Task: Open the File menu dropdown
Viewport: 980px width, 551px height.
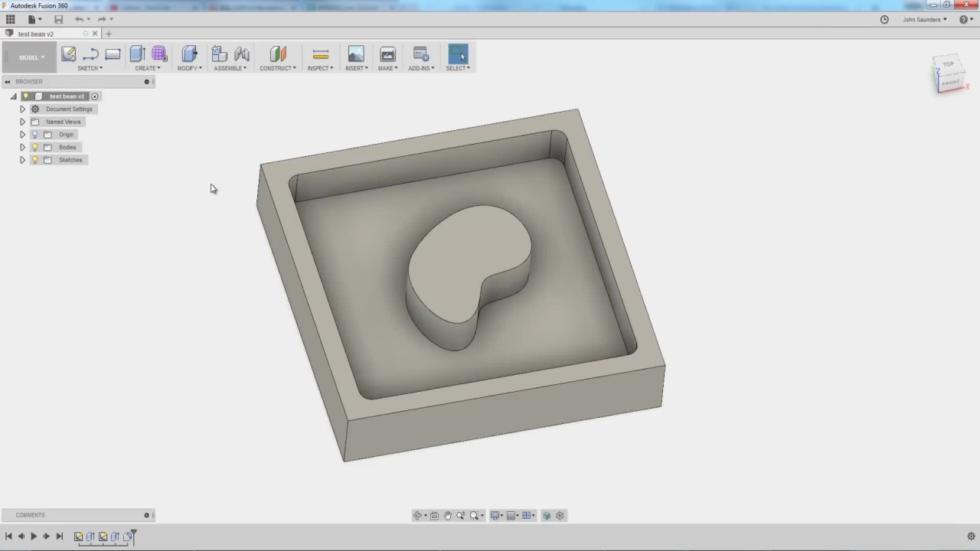Action: pyautogui.click(x=34, y=19)
